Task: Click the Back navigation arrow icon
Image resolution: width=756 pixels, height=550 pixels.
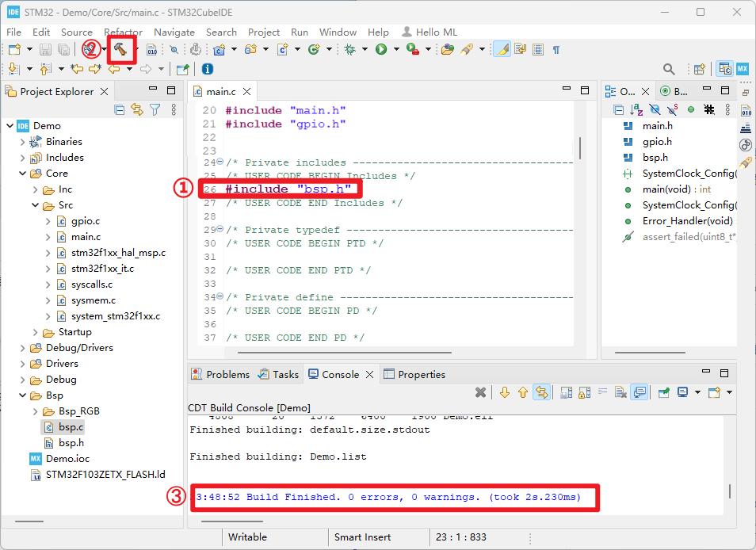Action: (x=114, y=69)
